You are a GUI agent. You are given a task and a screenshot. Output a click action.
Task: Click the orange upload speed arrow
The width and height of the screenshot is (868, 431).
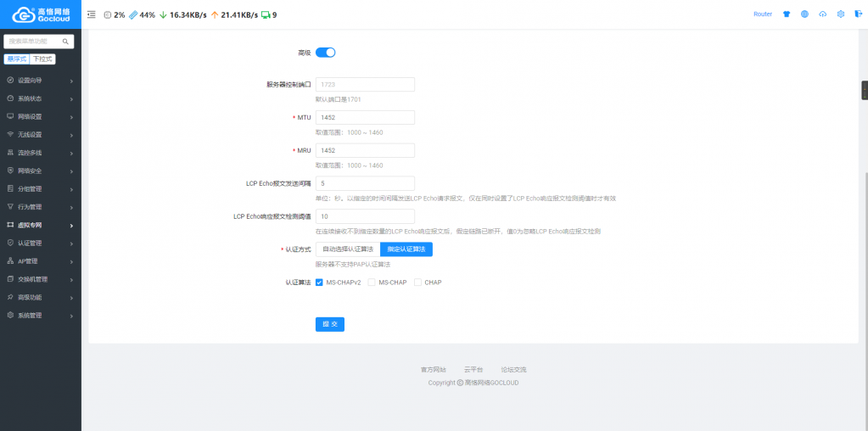[x=215, y=15]
